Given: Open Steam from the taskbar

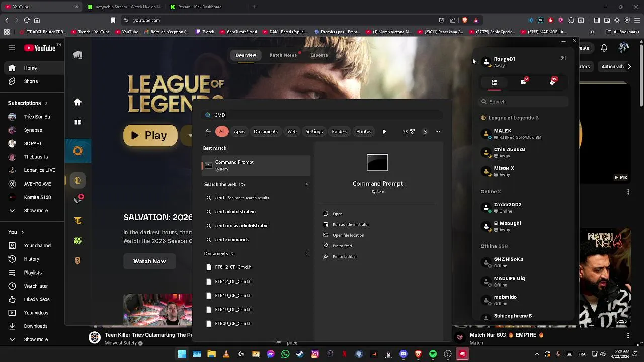Looking at the screenshot, I should pyautogui.click(x=300, y=354).
